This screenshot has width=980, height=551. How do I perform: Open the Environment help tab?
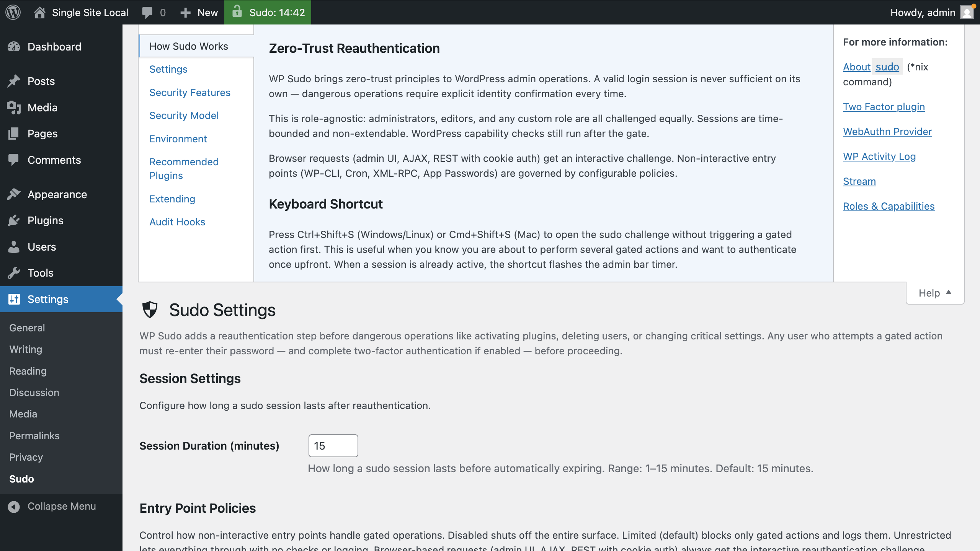coord(178,139)
